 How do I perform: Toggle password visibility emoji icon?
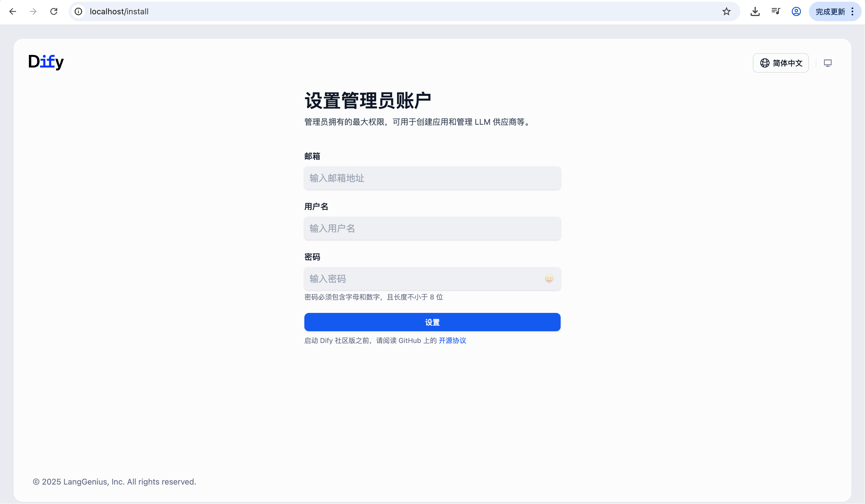[x=549, y=278]
